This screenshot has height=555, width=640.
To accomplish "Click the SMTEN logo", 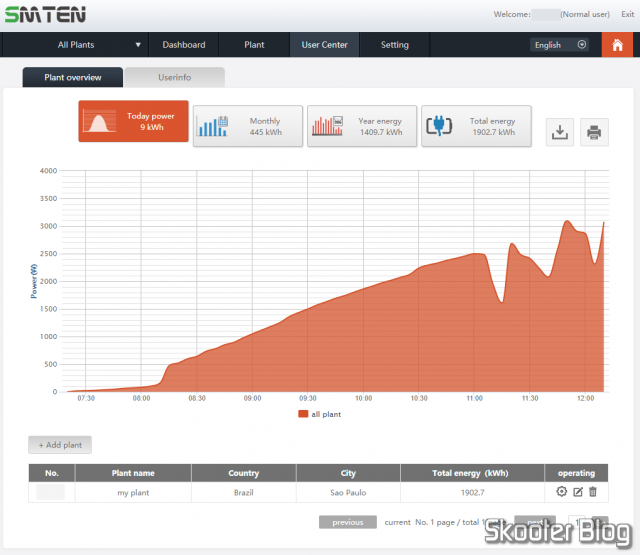I will (x=45, y=15).
